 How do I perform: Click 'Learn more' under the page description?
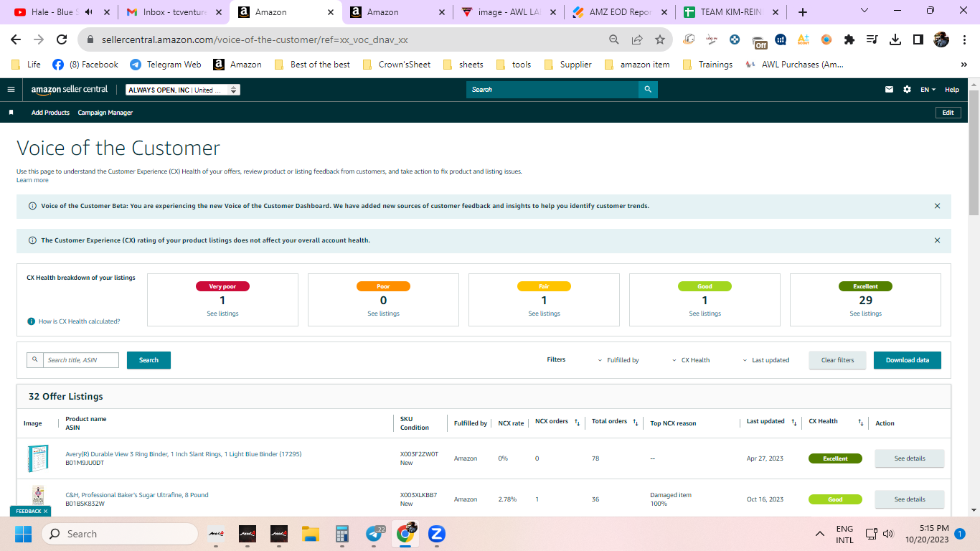tap(32, 180)
